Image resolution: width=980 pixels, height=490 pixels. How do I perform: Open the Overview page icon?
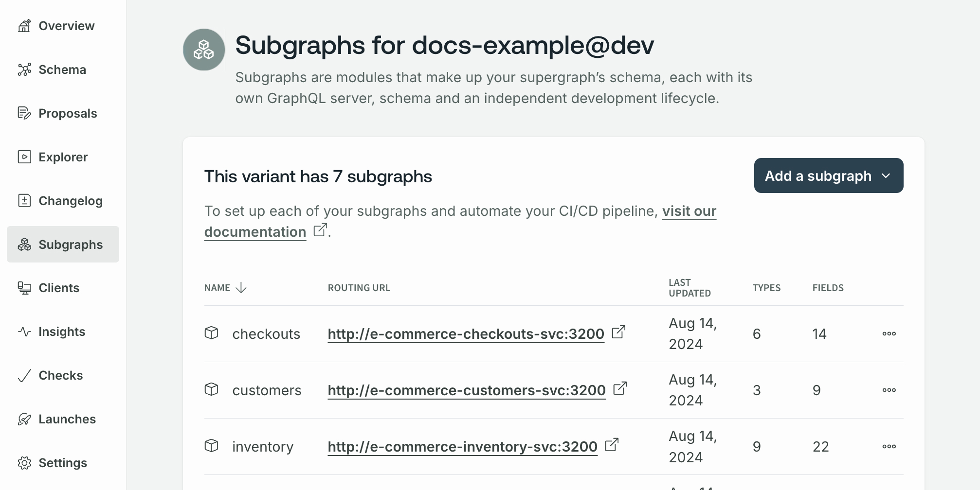pyautogui.click(x=24, y=26)
